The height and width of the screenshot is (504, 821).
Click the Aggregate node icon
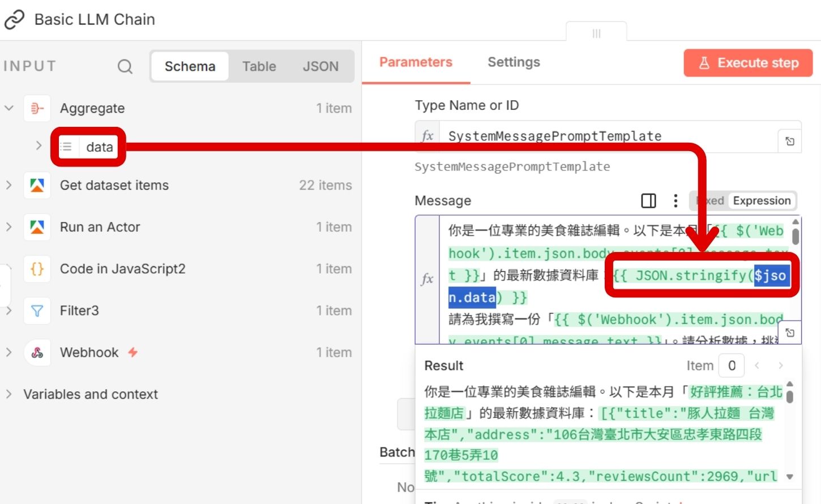click(x=37, y=108)
